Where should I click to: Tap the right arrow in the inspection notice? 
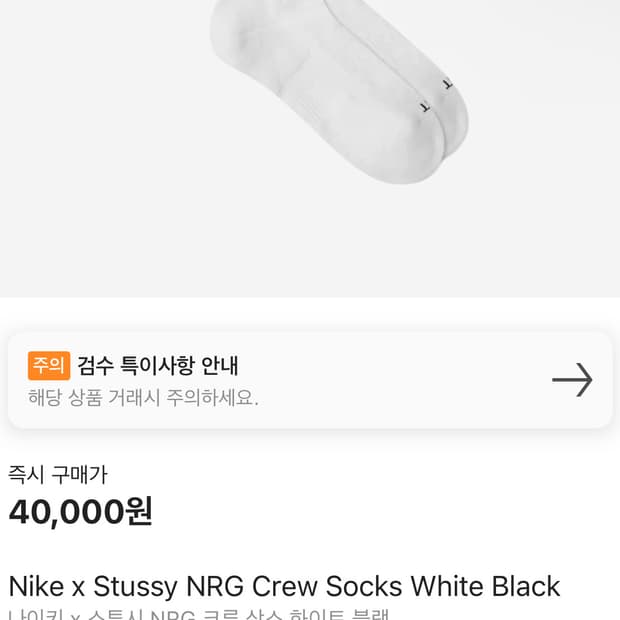(572, 380)
